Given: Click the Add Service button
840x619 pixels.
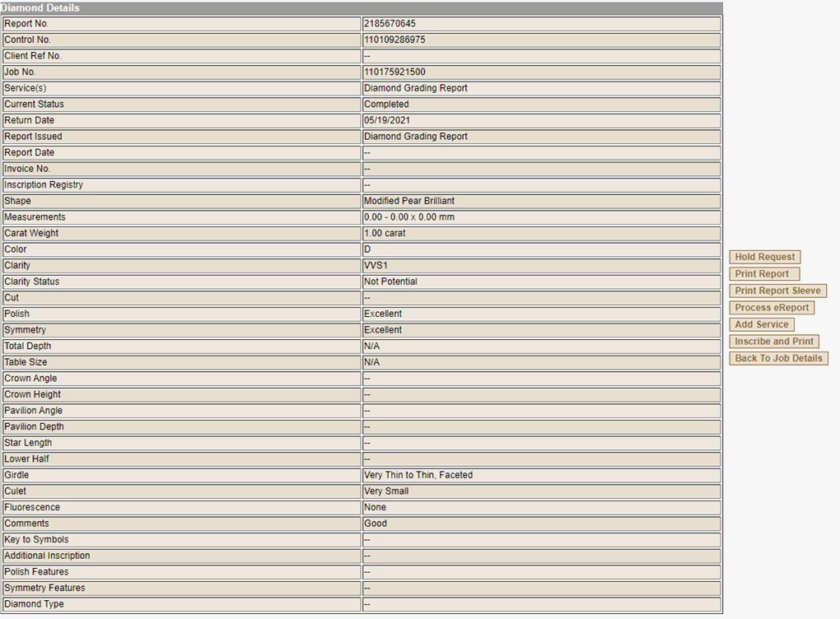Looking at the screenshot, I should pyautogui.click(x=762, y=324).
